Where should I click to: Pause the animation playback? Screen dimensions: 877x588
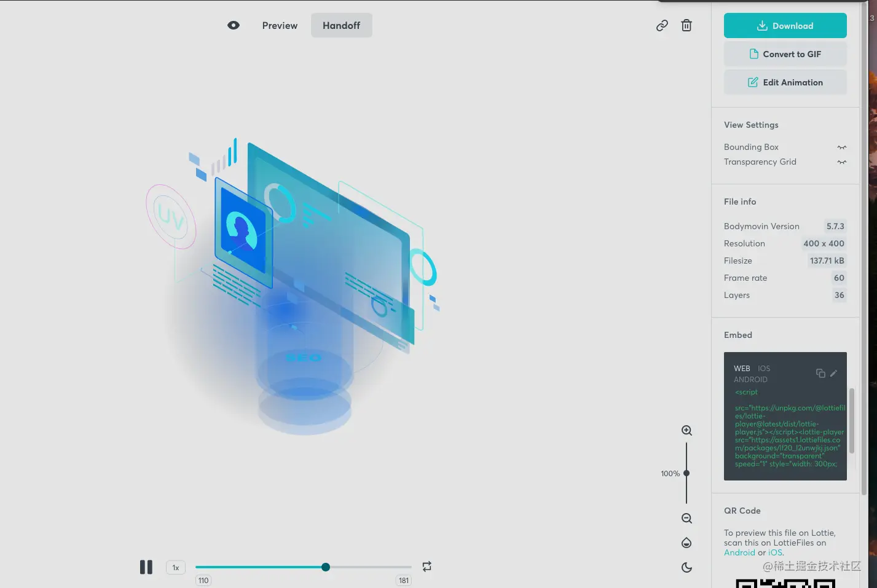tap(146, 567)
